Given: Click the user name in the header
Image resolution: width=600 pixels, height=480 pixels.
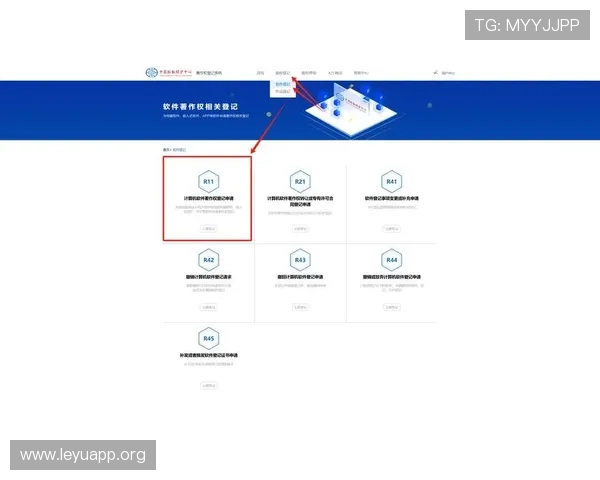Looking at the screenshot, I should click(x=448, y=73).
